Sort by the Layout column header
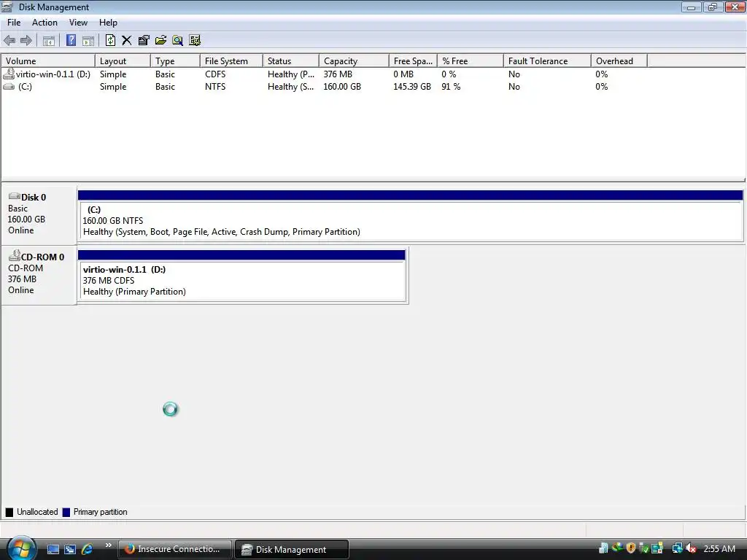Image resolution: width=747 pixels, height=560 pixels. (123, 61)
